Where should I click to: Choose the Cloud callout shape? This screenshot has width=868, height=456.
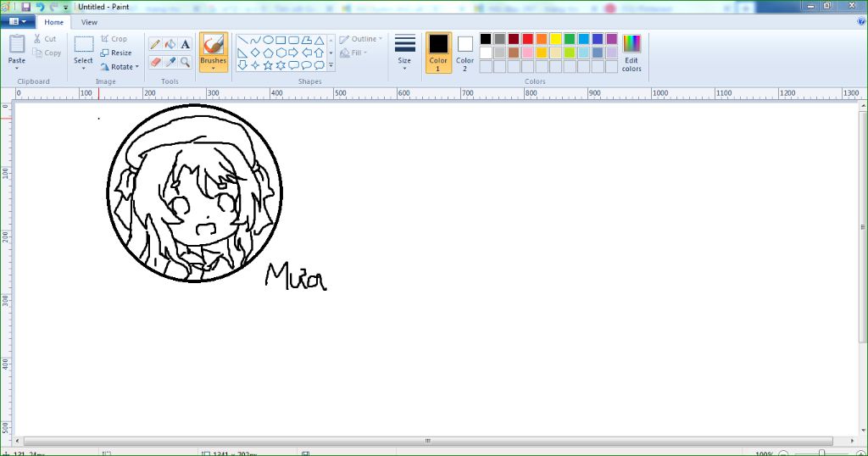point(319,65)
